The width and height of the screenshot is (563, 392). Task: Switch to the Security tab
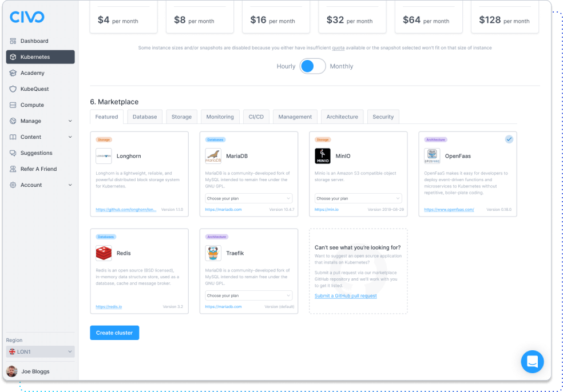click(x=383, y=117)
